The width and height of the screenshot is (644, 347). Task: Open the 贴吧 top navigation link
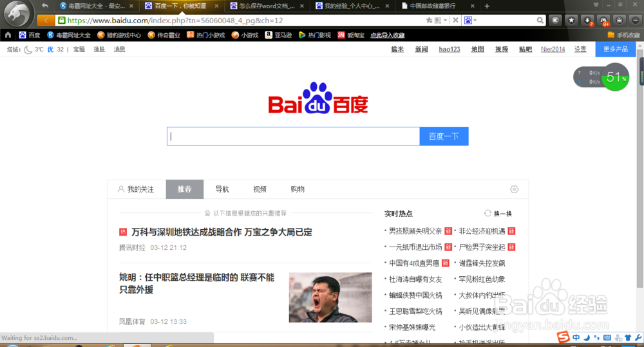point(526,50)
